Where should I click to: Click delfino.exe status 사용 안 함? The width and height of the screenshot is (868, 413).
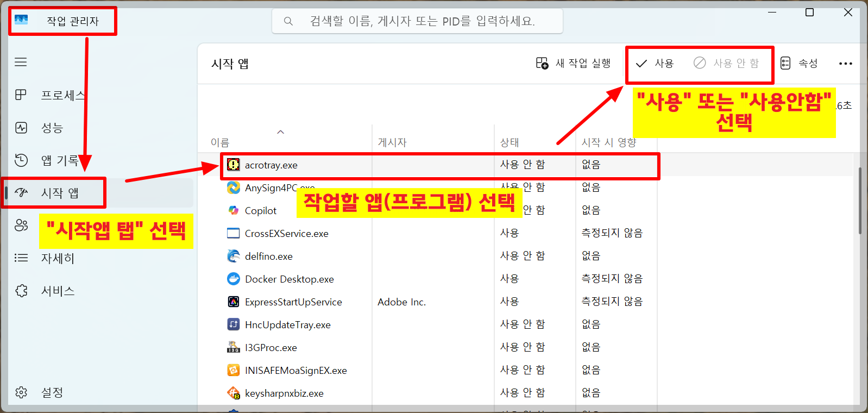[523, 256]
